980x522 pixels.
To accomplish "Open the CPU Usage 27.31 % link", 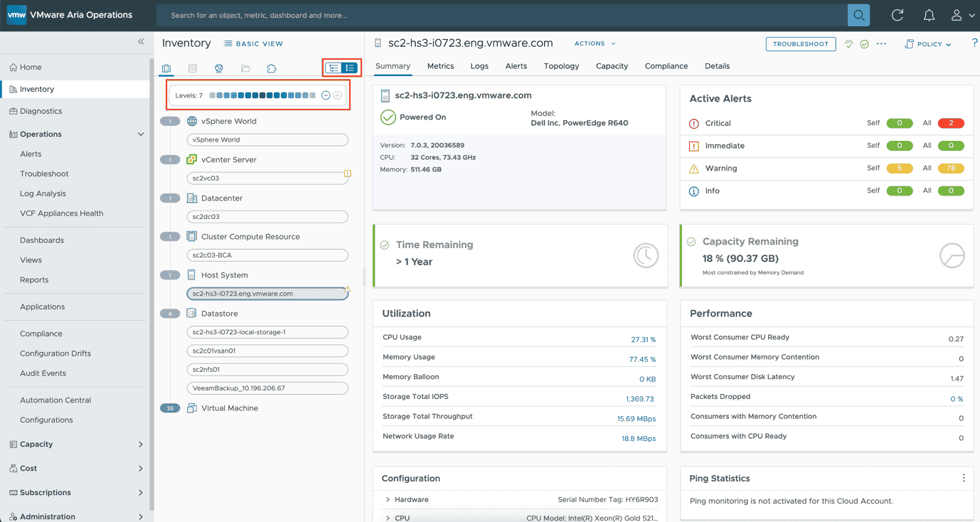I will (x=643, y=340).
